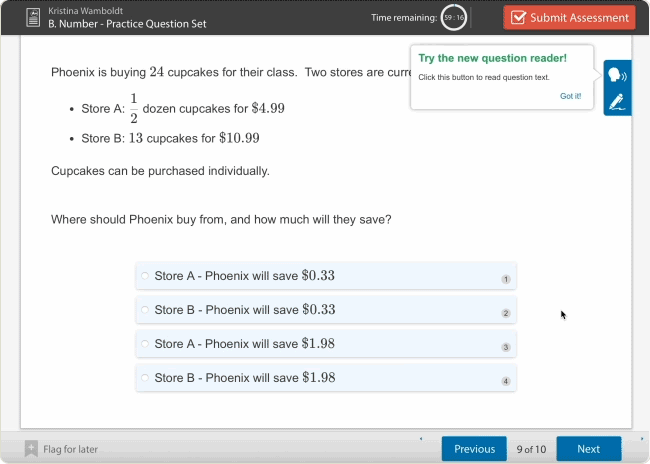
Task: Click the 9 of 10 page indicator
Action: [x=531, y=449]
